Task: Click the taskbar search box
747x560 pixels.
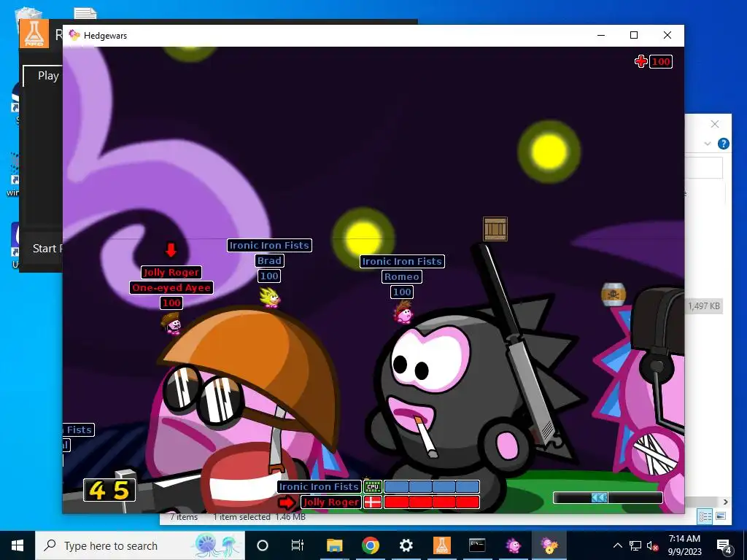Action: click(x=140, y=545)
